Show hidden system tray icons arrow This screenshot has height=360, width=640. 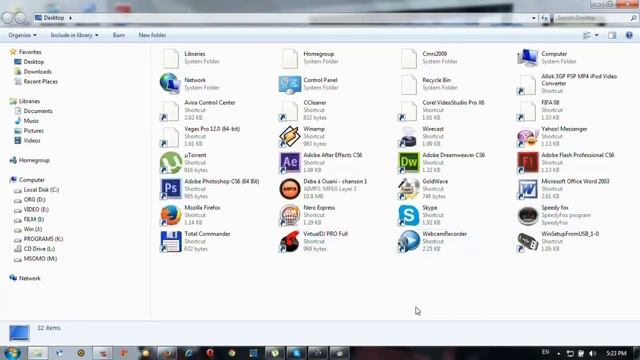(x=558, y=353)
